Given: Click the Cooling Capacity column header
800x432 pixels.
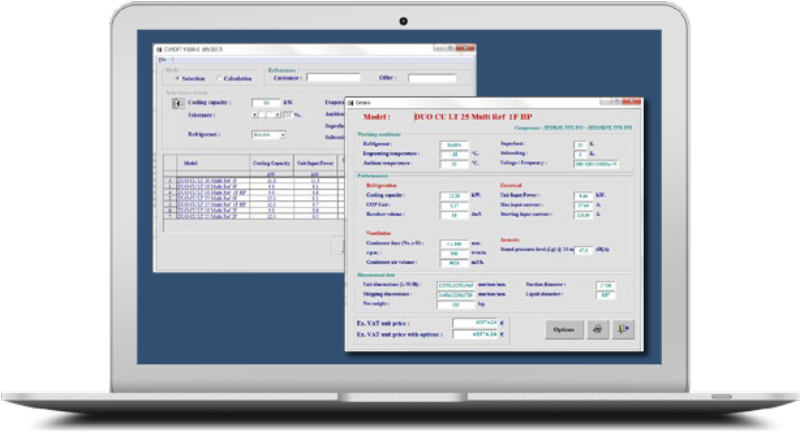Looking at the screenshot, I should click(x=273, y=162).
